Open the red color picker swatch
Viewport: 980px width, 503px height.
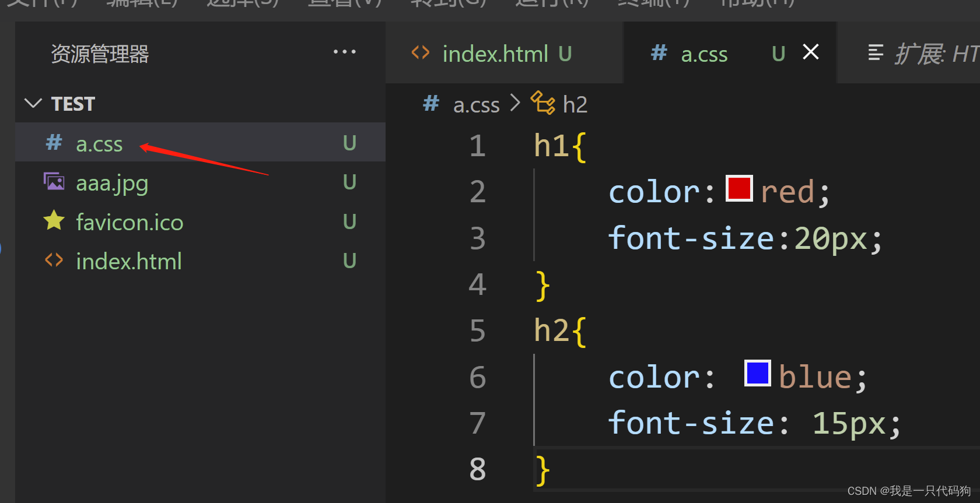click(x=739, y=189)
